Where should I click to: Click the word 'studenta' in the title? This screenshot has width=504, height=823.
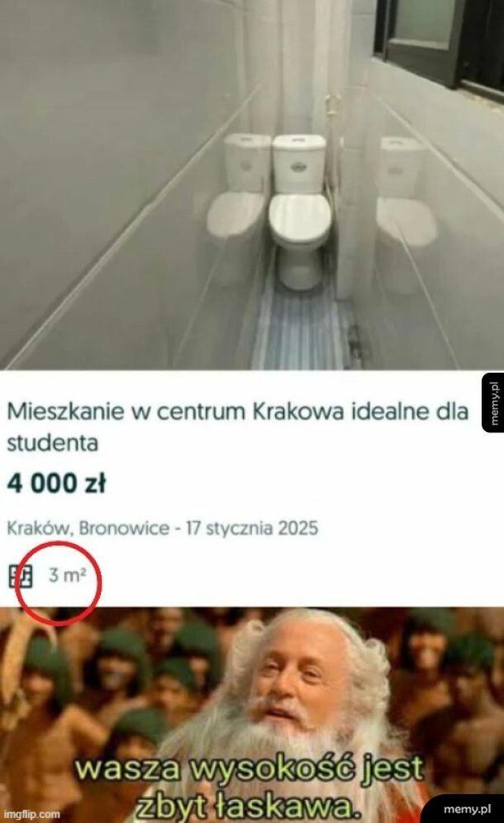tap(52, 443)
